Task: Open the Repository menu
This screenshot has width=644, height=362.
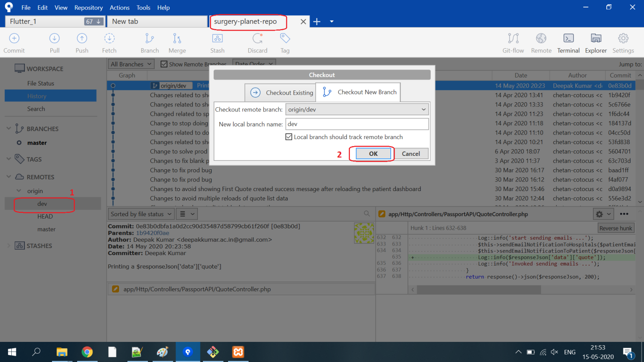Action: (x=88, y=8)
